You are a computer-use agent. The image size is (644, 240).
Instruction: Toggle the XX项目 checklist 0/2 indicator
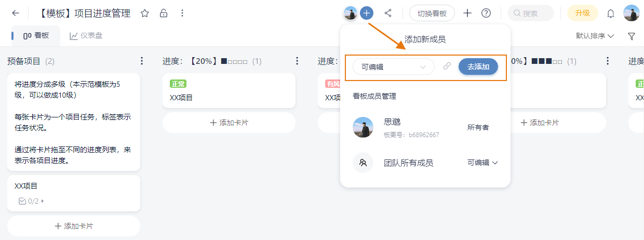(x=31, y=201)
